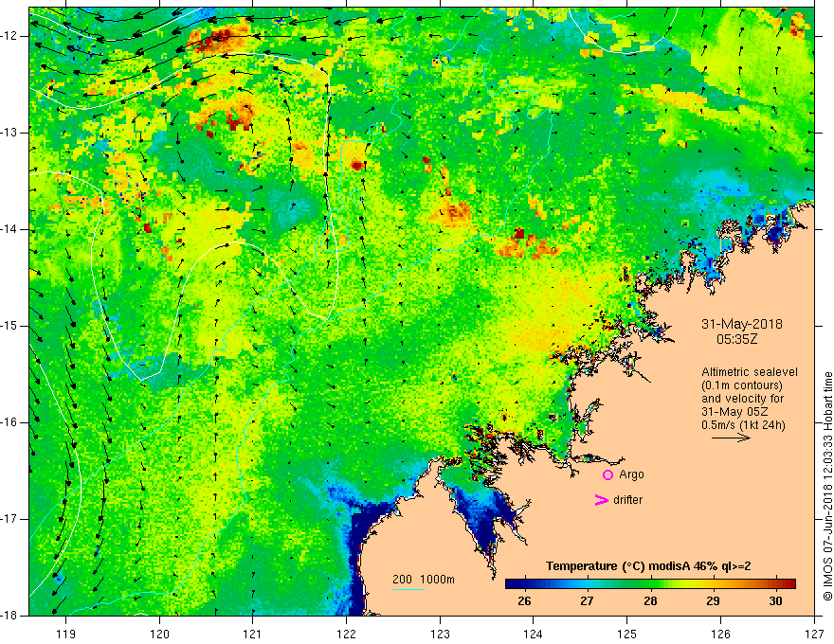Click the 'Altimetric sealevel' caption text
Image resolution: width=834 pixels, height=644 pixels.
click(x=750, y=372)
